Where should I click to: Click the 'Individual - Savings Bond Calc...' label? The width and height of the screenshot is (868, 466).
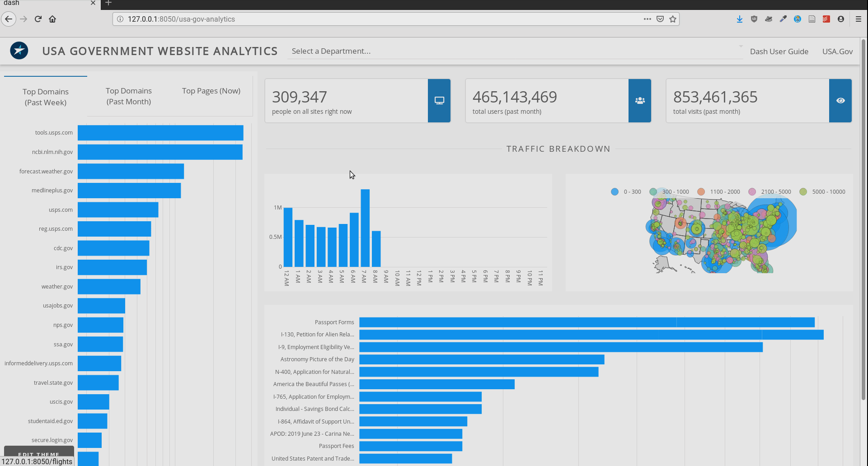click(x=315, y=409)
